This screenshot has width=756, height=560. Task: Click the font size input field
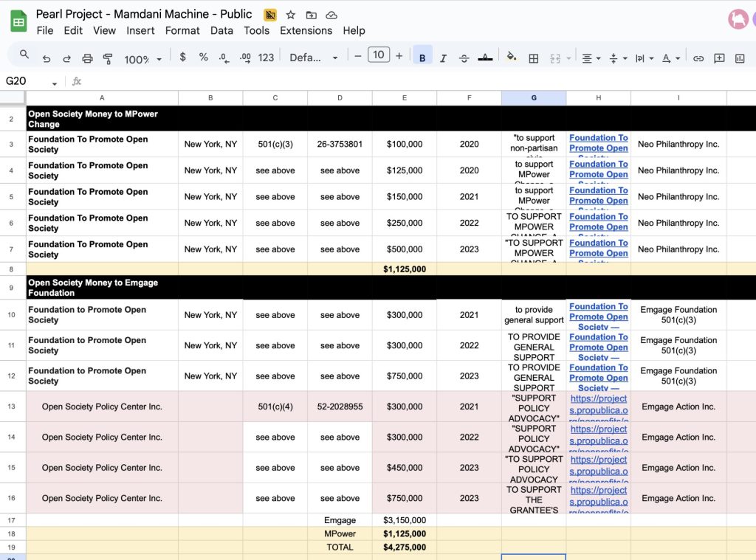point(378,55)
